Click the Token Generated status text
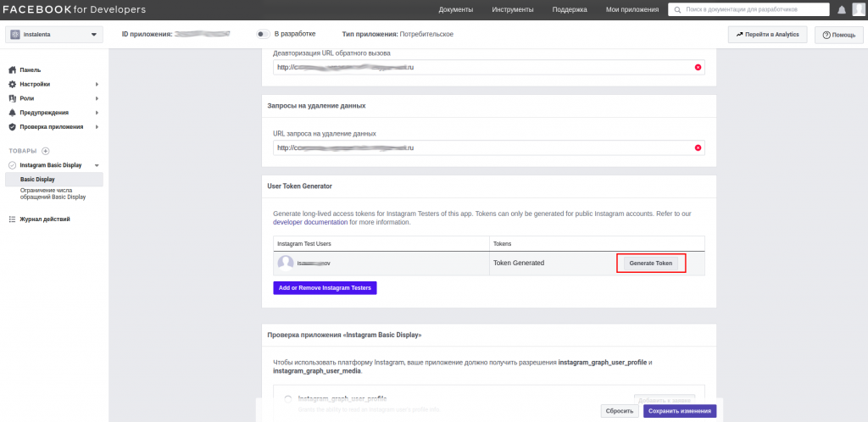 pos(519,263)
